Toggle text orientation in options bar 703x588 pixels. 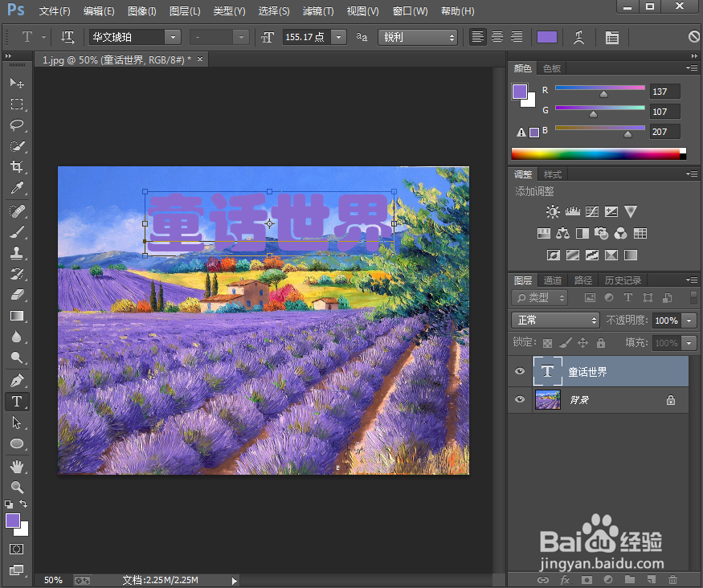click(x=67, y=37)
